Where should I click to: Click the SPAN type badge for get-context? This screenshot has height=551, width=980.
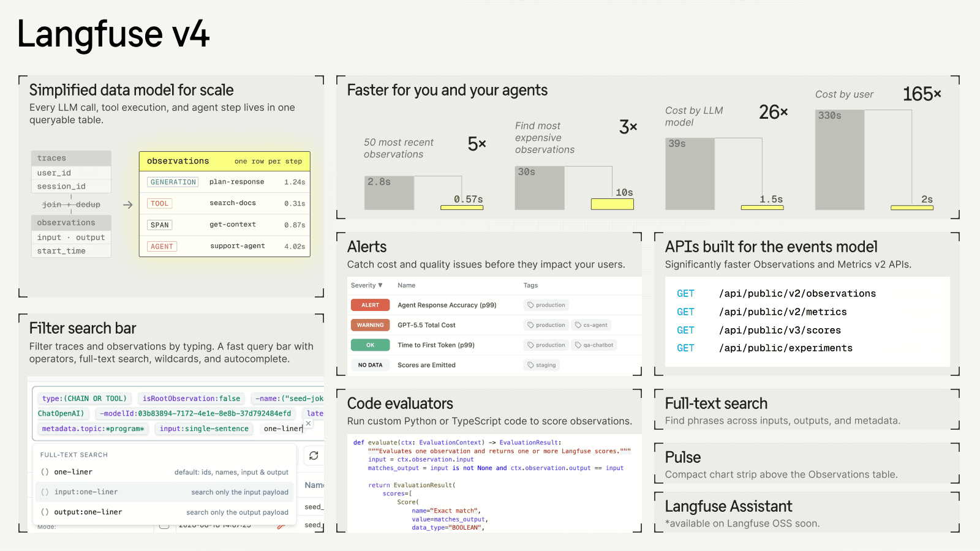click(159, 225)
